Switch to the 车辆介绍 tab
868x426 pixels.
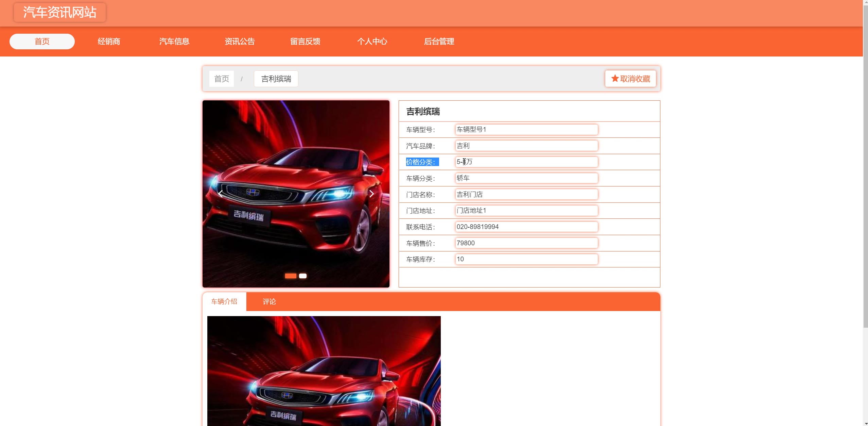click(224, 301)
